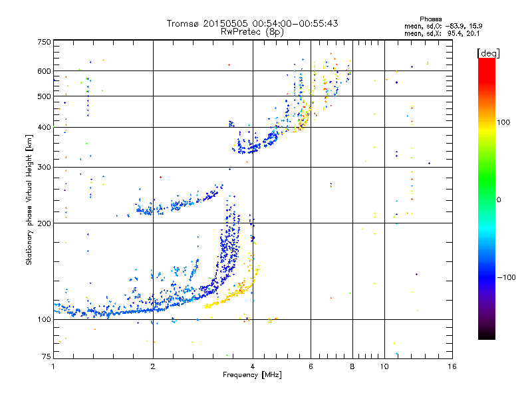Click the y-axis tick label '500'
The width and height of the screenshot is (532, 399).
tap(44, 96)
